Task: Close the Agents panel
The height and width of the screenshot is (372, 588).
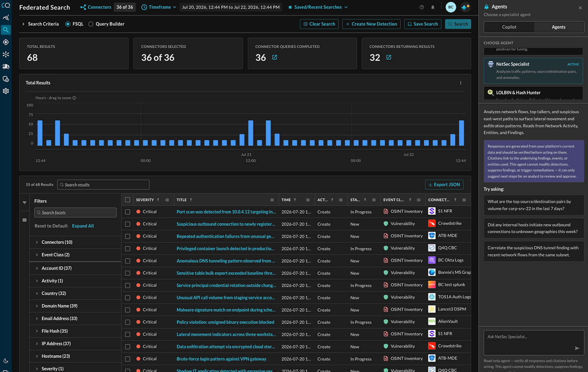Action: pos(580,8)
